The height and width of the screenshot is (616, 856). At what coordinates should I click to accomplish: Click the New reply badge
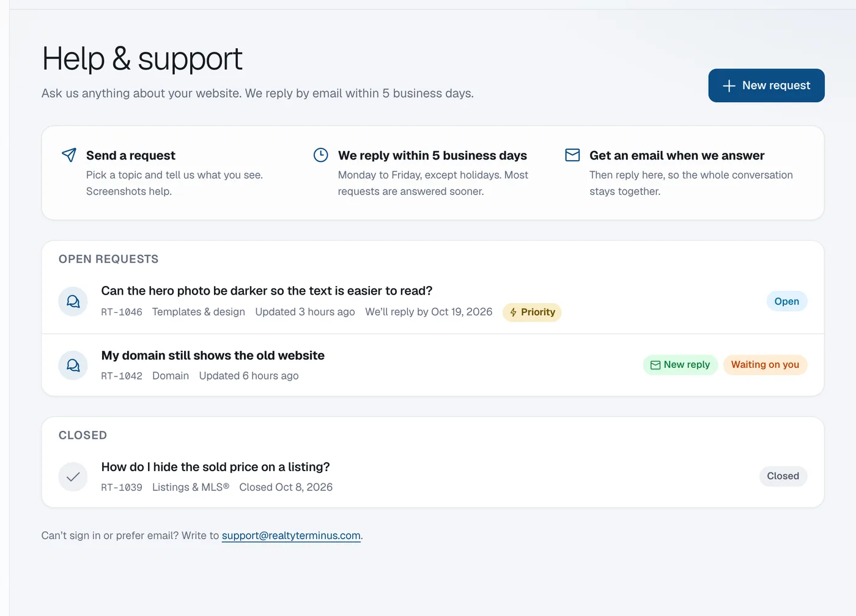point(680,365)
